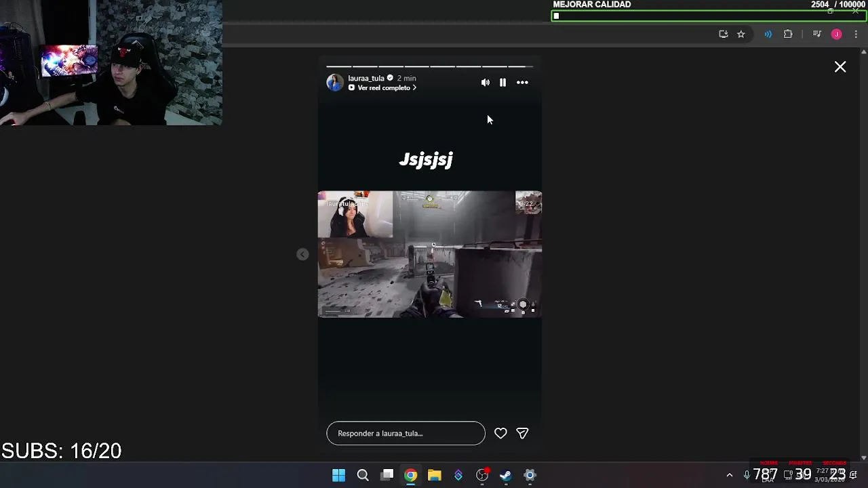Mute the story audio with speaker icon
The height and width of the screenshot is (488, 868).
[x=485, y=83]
